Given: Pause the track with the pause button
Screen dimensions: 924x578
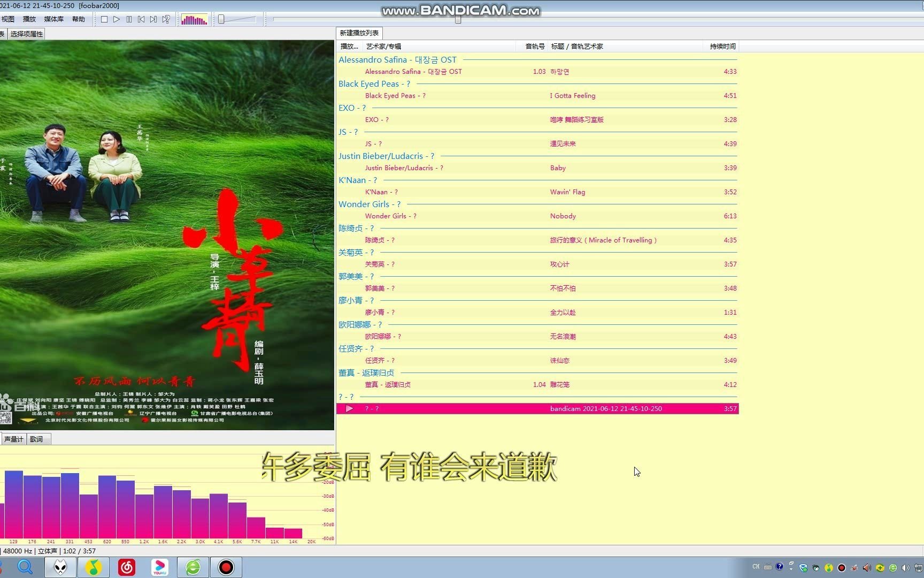Looking at the screenshot, I should coord(129,19).
